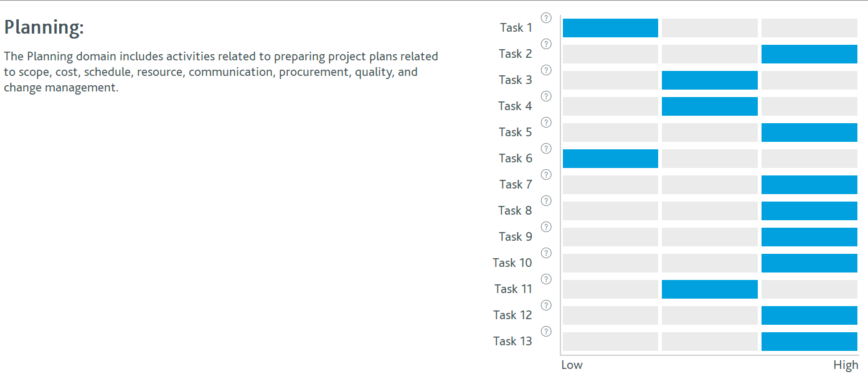Click the blue low bar of Task 6
868x382 pixels.
pos(610,159)
